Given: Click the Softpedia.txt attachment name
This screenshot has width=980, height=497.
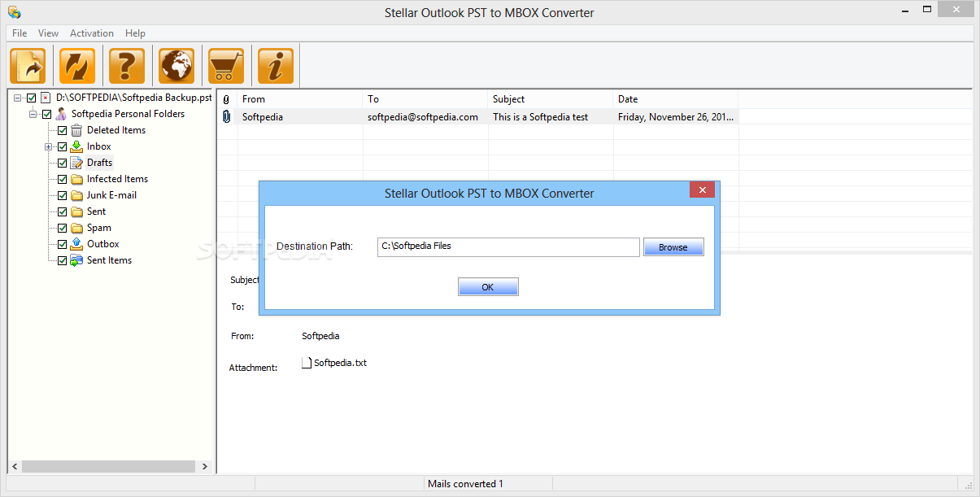Looking at the screenshot, I should click(x=341, y=363).
